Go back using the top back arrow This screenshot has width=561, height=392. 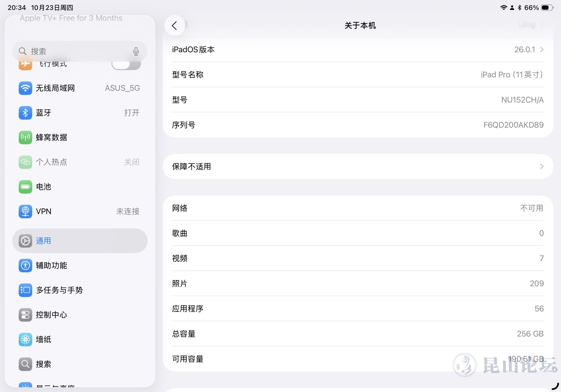click(175, 26)
